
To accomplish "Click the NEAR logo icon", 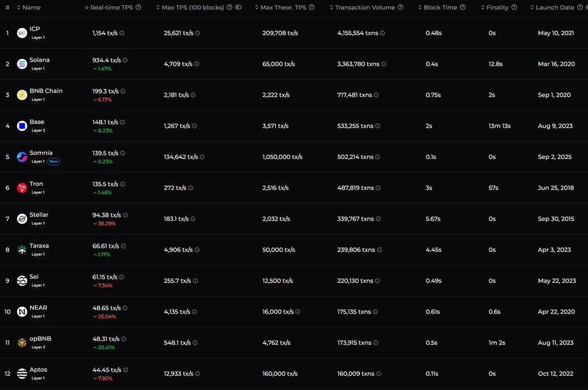I will click(22, 311).
